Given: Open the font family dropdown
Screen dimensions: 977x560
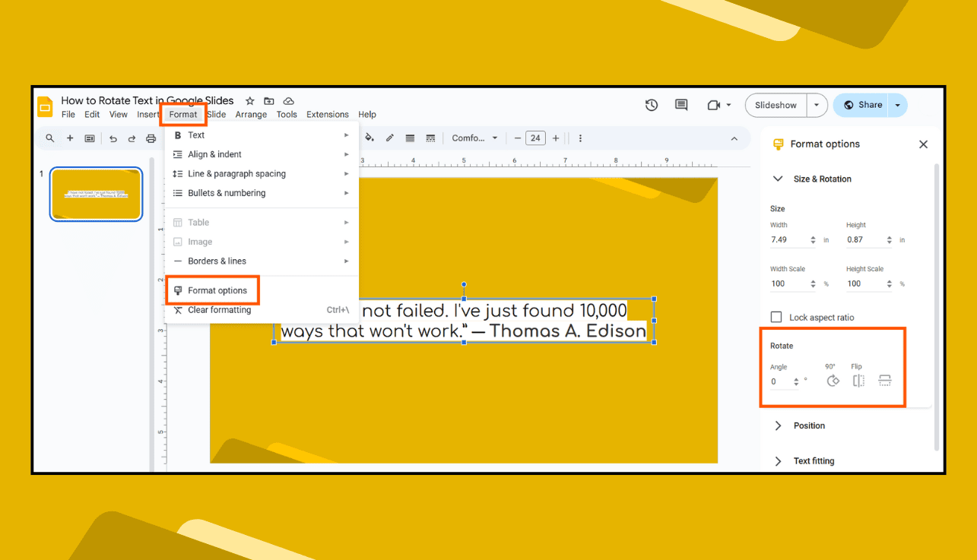Looking at the screenshot, I should 474,138.
